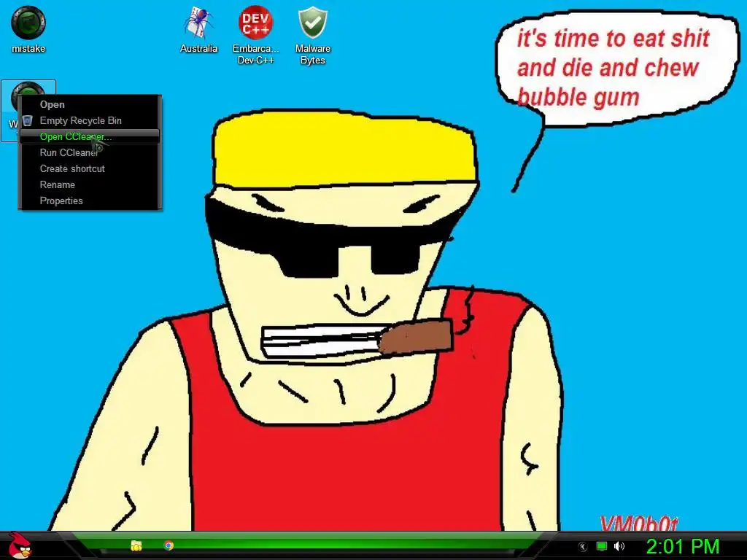Choose Run CCleaner from context menu
Viewport: 747px width, 560px height.
point(90,153)
